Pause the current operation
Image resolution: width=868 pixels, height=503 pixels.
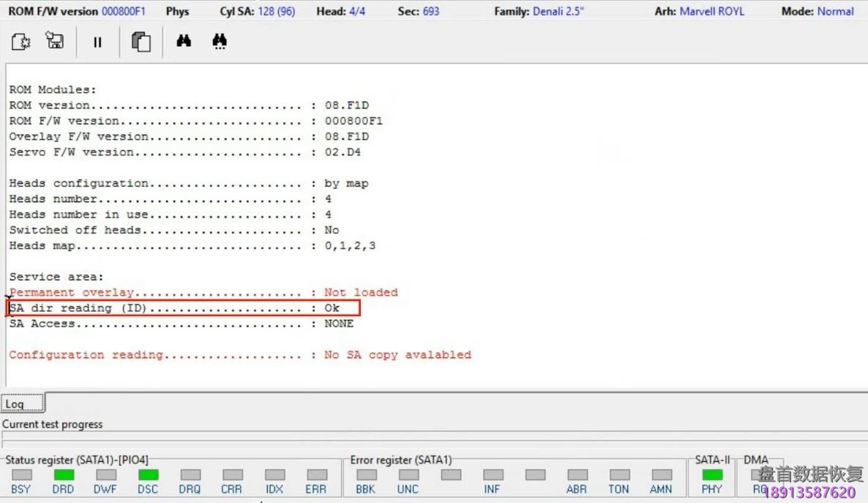[x=97, y=42]
